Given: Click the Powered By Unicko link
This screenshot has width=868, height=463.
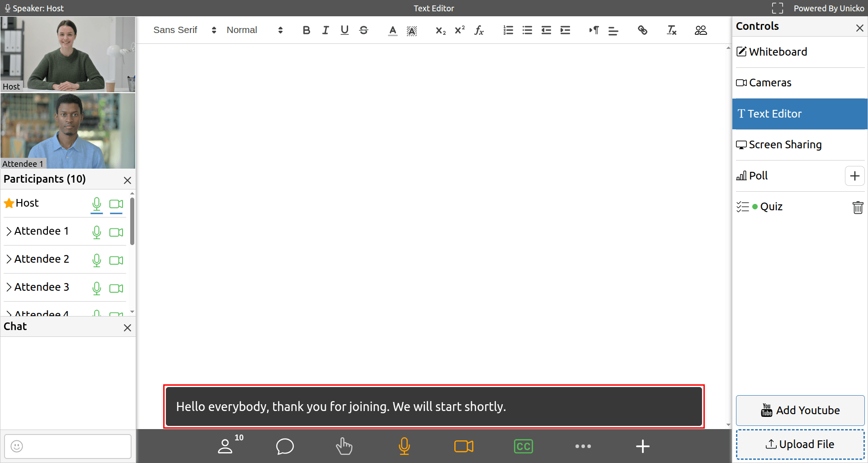Looking at the screenshot, I should coord(829,8).
